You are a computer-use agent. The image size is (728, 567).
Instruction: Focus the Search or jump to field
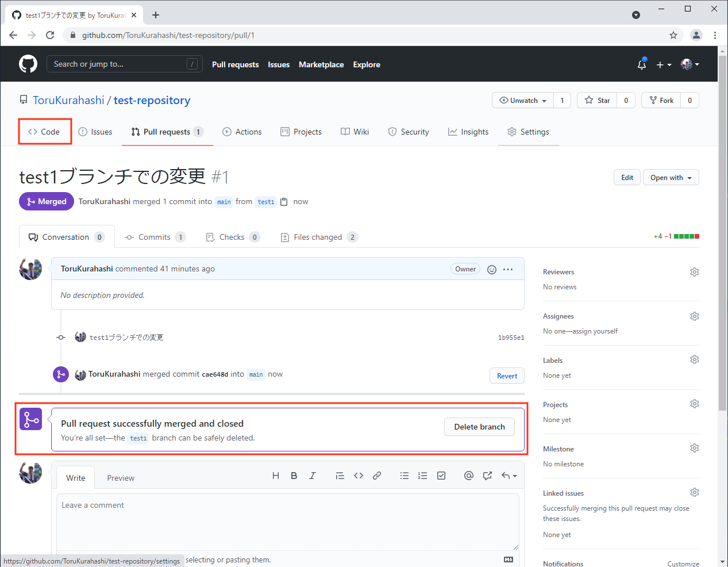124,64
